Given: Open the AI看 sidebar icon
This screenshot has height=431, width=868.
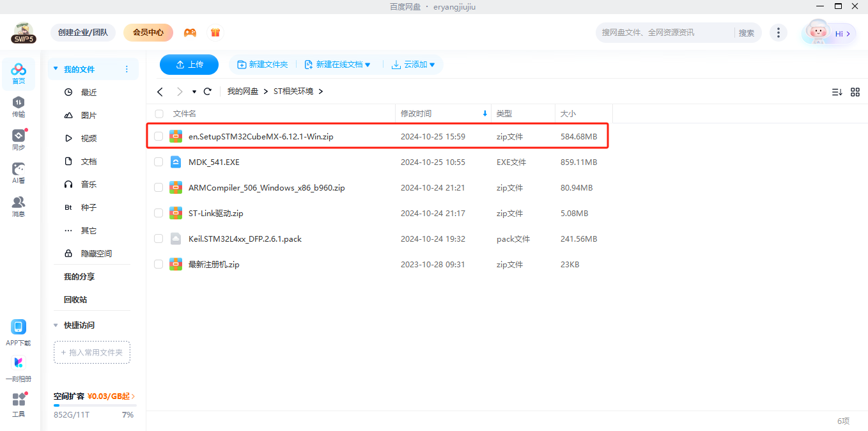Looking at the screenshot, I should [19, 173].
